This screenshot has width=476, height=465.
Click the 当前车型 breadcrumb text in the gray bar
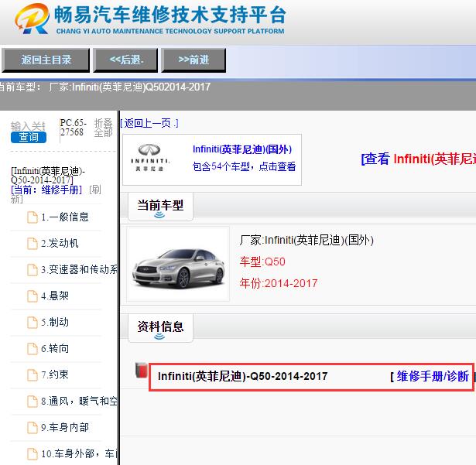point(104,87)
